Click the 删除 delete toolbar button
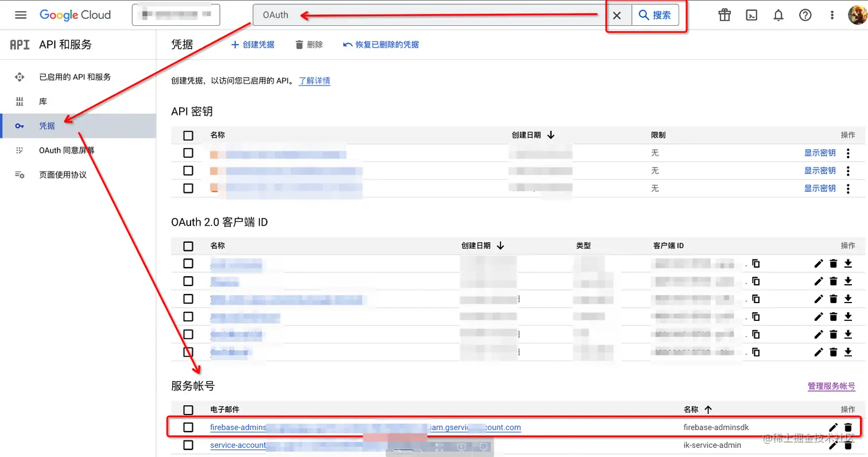The width and height of the screenshot is (868, 457). 309,44
